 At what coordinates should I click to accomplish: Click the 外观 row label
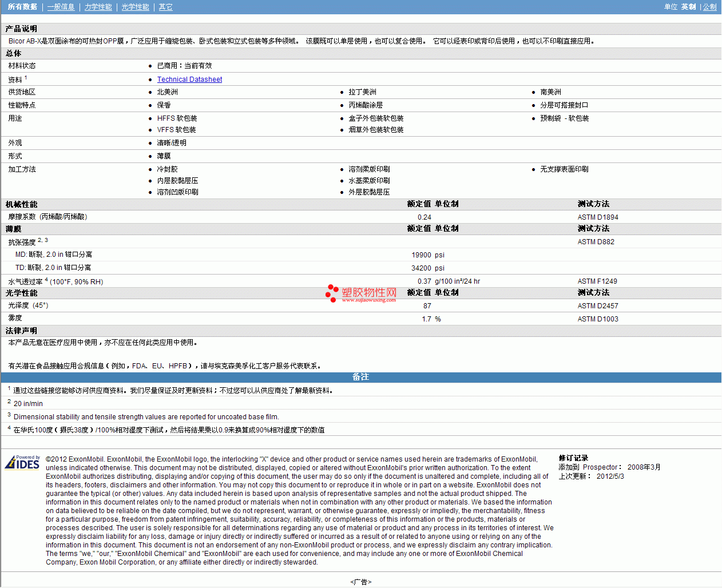[15, 143]
